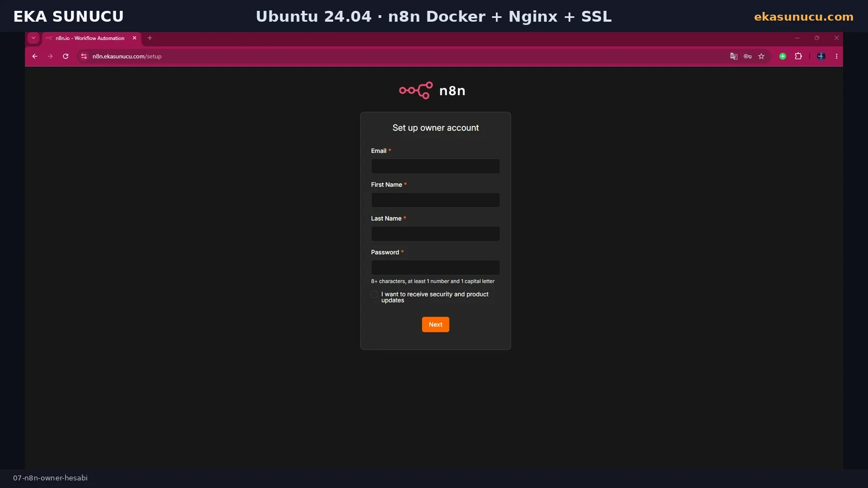Open the translate page icon

click(733, 56)
